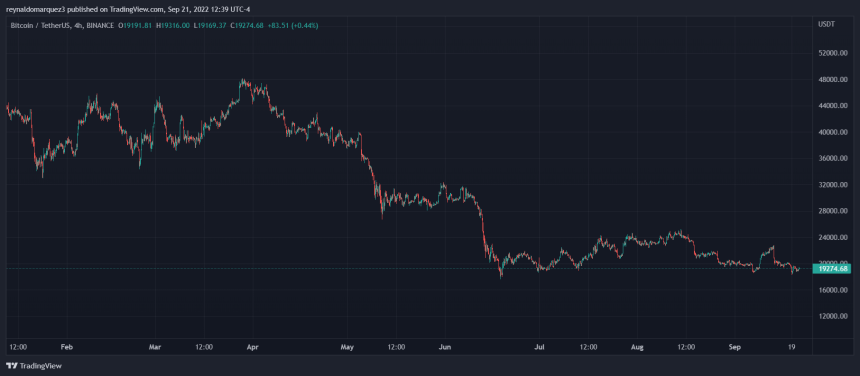Screen dimensions: 860x376
Task: Click the 28000.00 price axis label
Action: point(832,211)
